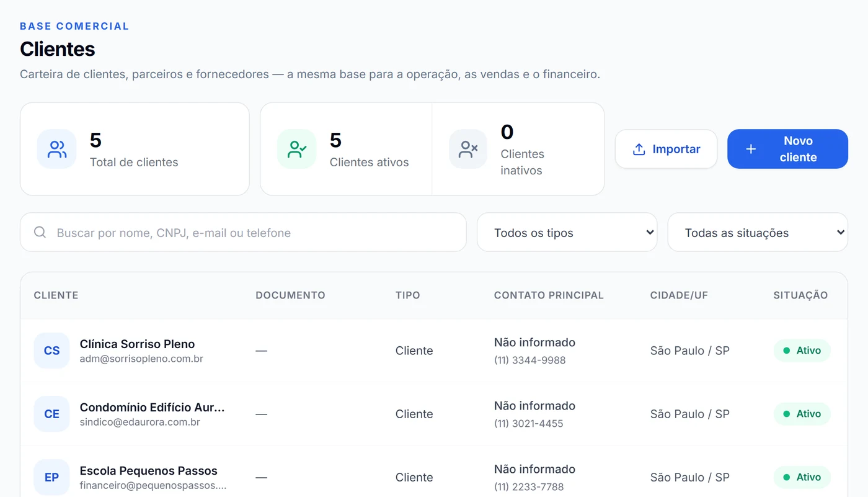
Task: Select the name Clínica Sorriso Pleno
Action: 137,344
